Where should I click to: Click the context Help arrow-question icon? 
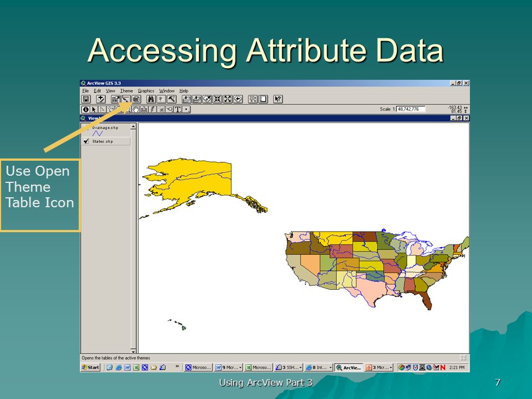(278, 99)
